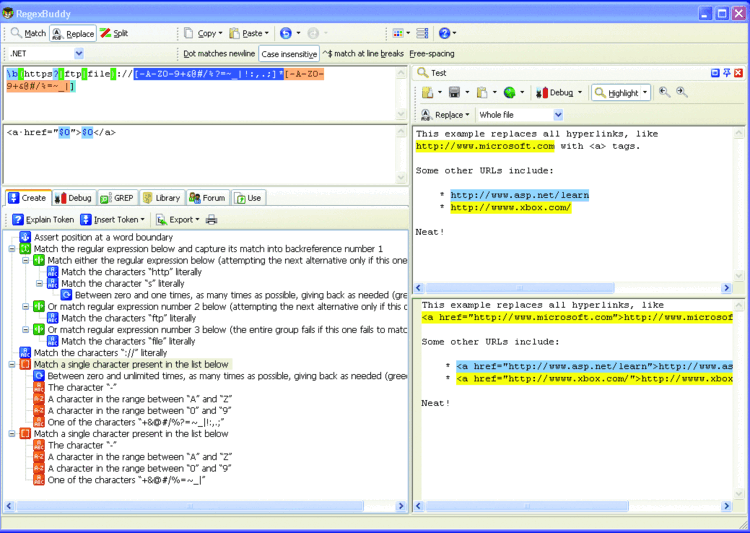
Task: Collapse the backreference number 1 node
Action: tap(12, 249)
